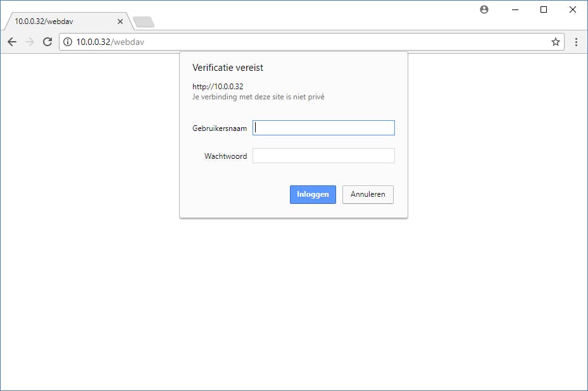View site info via the circled i icon

[x=68, y=42]
